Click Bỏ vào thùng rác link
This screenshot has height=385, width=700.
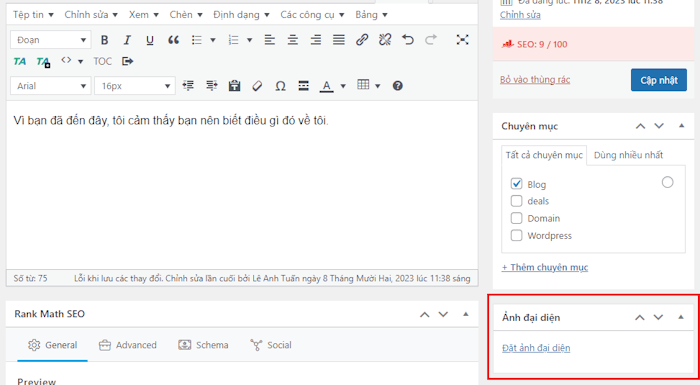(535, 80)
